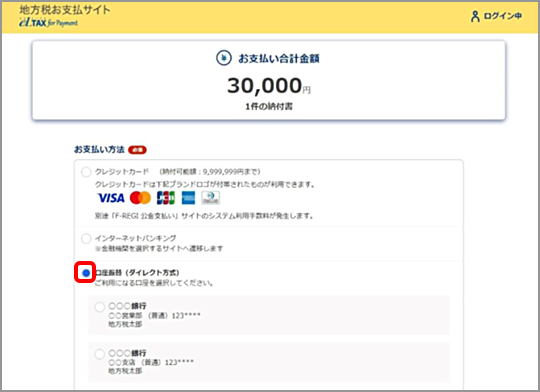Click the F-REGI system fee notice
This screenshot has width=540, height=392.
point(204,216)
